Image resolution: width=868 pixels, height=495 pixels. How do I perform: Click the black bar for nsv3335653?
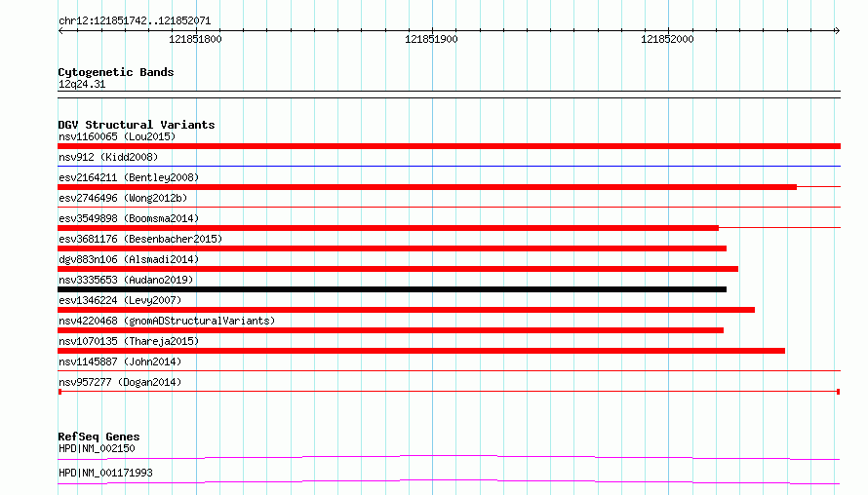[x=392, y=289]
